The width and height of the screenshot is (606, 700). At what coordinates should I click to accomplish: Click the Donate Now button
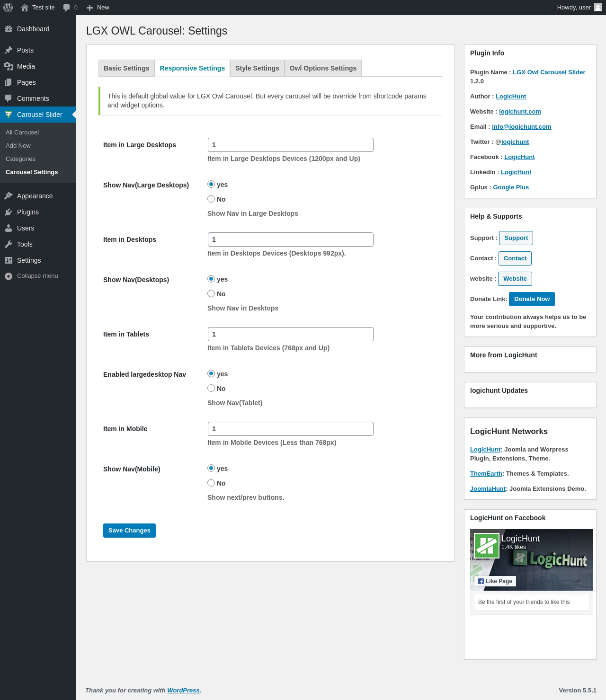532,299
